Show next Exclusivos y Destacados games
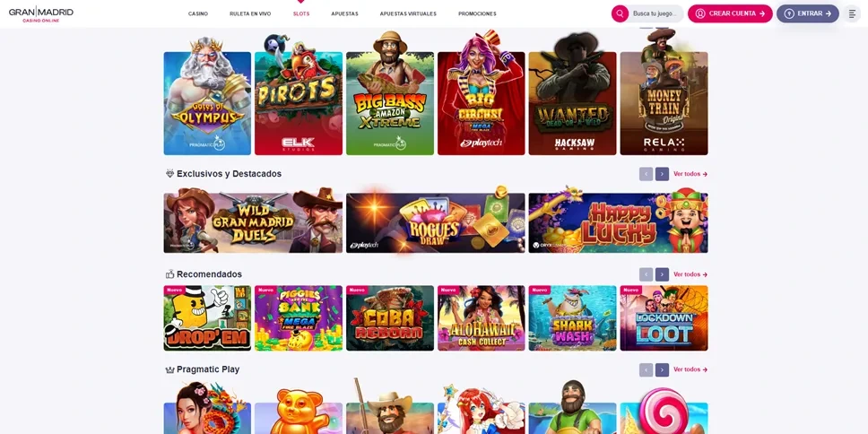 (x=662, y=174)
